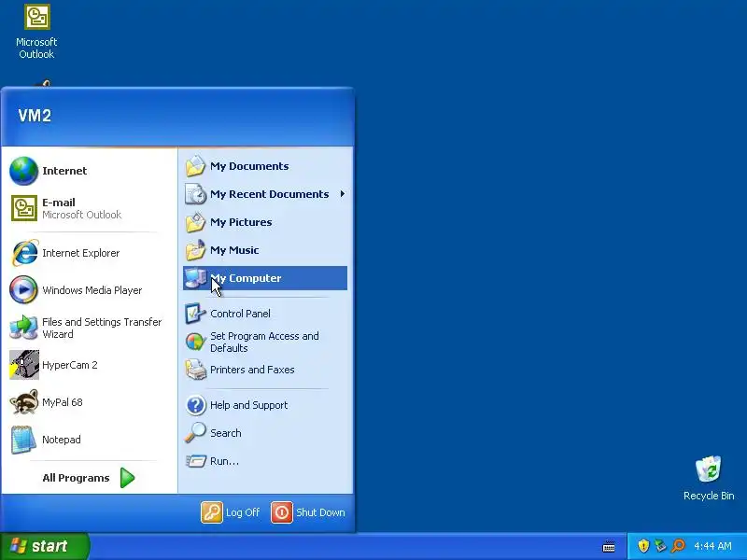Screen dimensions: 747x560
Task: Click the HyperCam 2 camera icon
Action: coord(24,365)
